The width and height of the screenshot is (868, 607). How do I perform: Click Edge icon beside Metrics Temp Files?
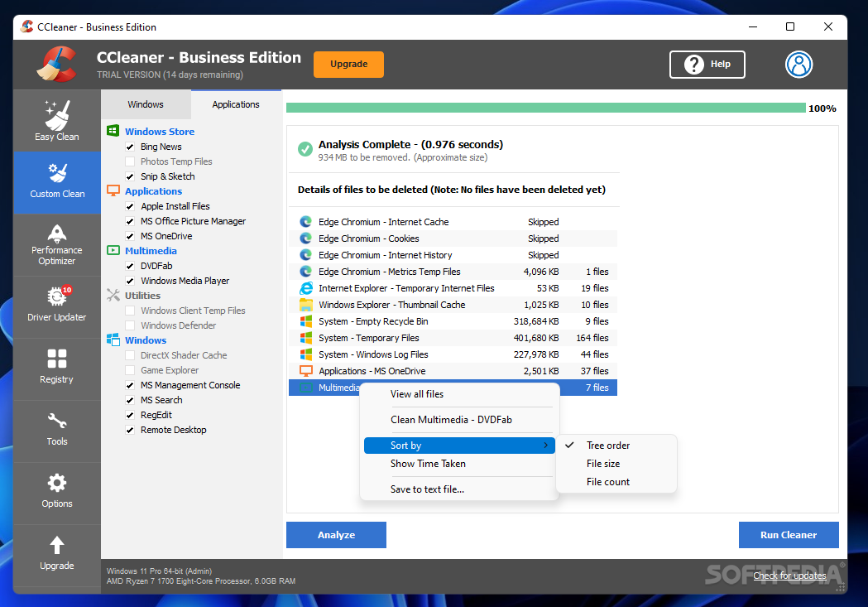[x=305, y=272]
